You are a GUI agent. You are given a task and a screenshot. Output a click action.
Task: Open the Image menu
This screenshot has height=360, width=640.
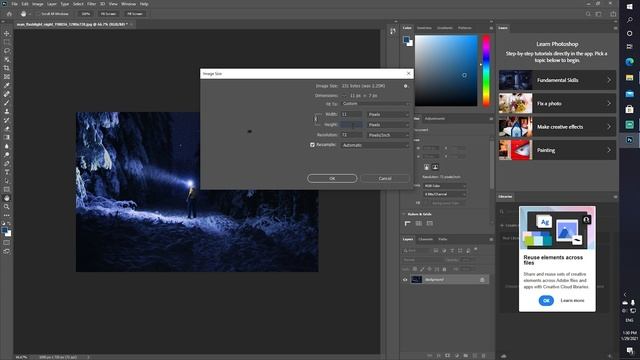click(x=38, y=4)
